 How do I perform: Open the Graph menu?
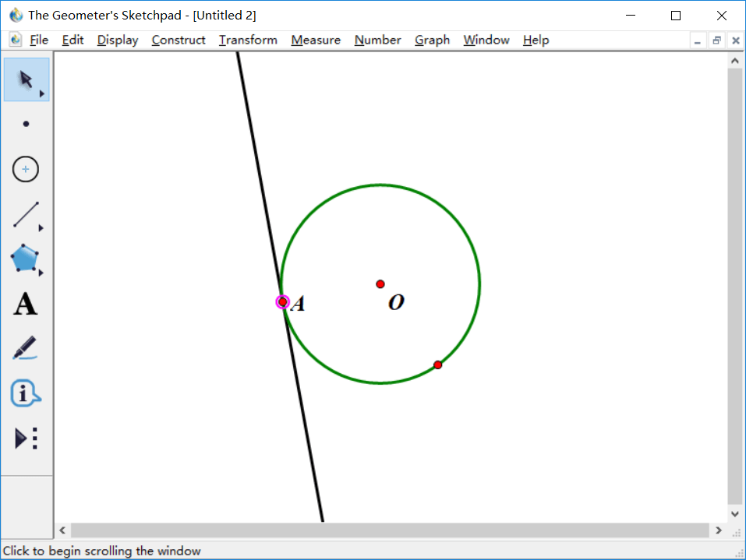[432, 40]
